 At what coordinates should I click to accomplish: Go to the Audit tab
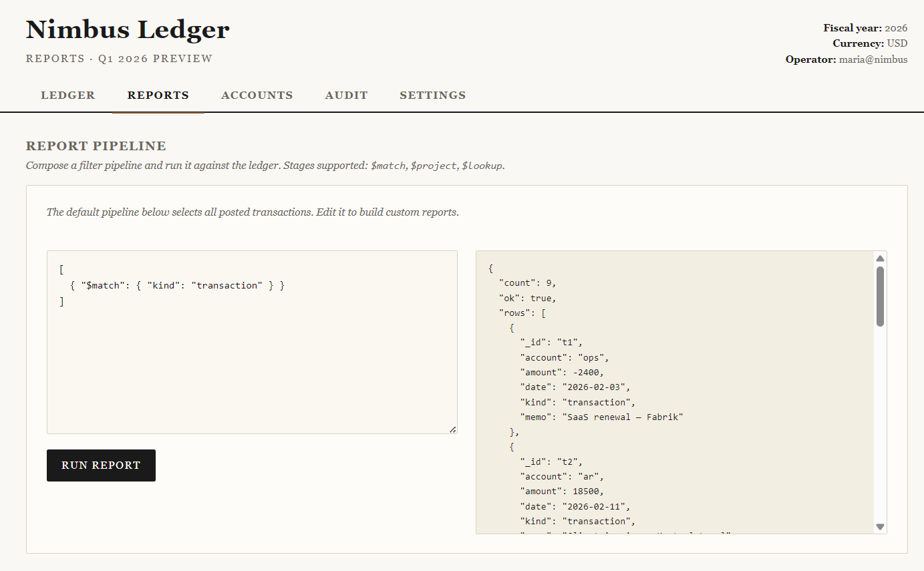pyautogui.click(x=346, y=95)
